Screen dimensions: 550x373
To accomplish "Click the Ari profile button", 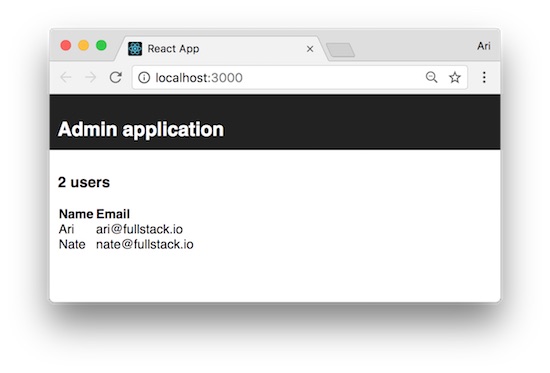I will (483, 46).
